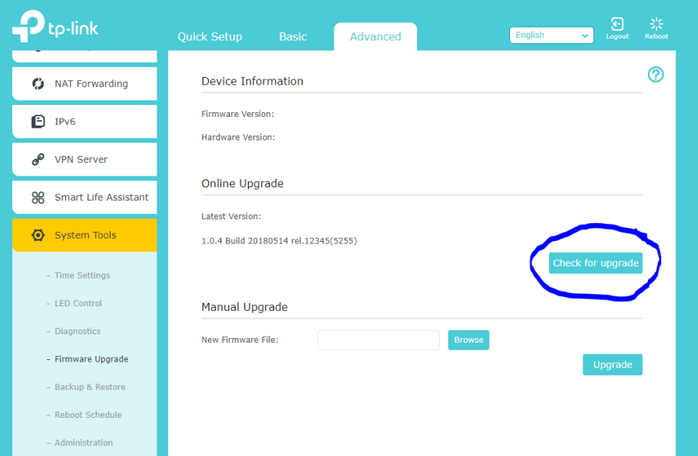Click the Browse button
The image size is (698, 456).
click(468, 340)
